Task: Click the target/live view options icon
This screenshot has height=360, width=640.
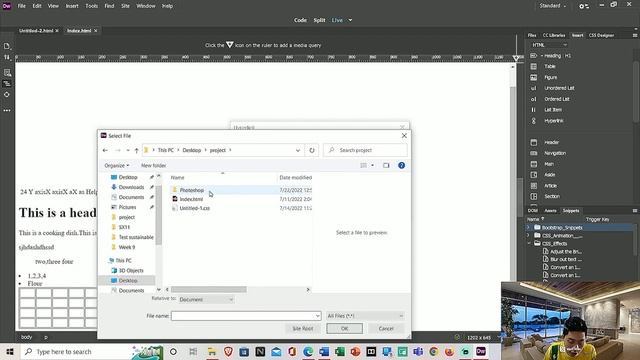Action: click(7, 94)
